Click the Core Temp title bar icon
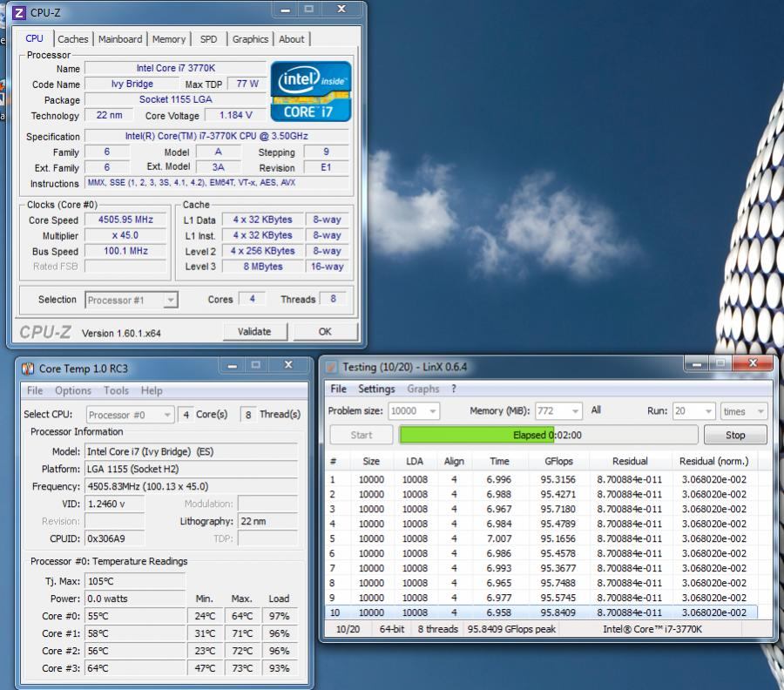The width and height of the screenshot is (784, 690). click(x=28, y=369)
